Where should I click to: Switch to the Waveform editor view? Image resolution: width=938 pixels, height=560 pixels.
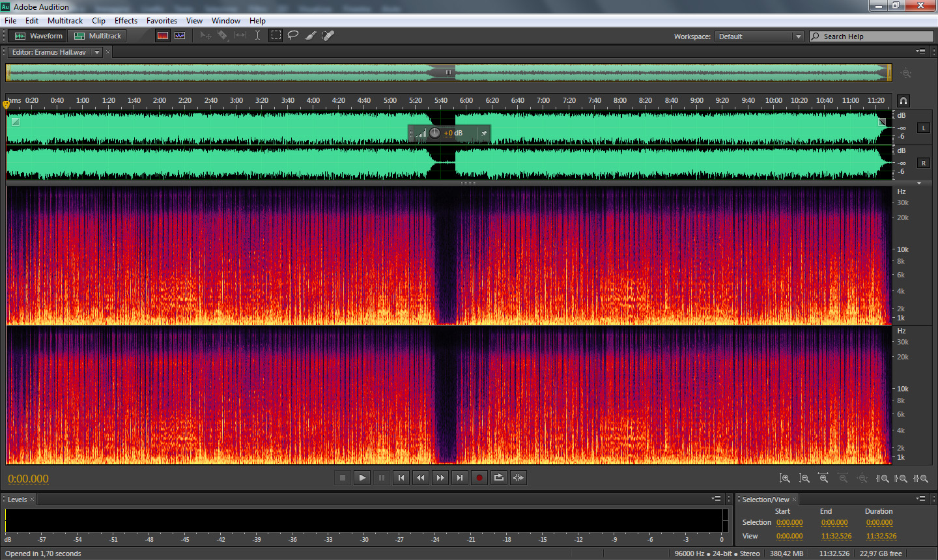point(38,36)
